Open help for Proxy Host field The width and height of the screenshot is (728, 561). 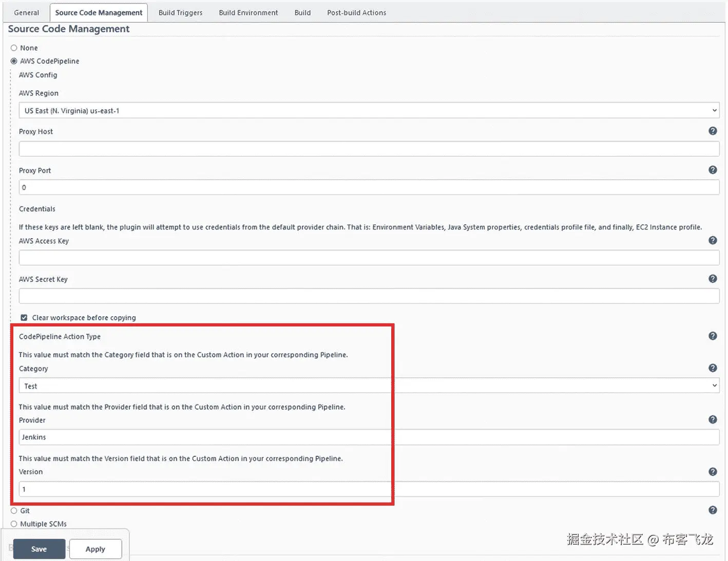pos(713,131)
